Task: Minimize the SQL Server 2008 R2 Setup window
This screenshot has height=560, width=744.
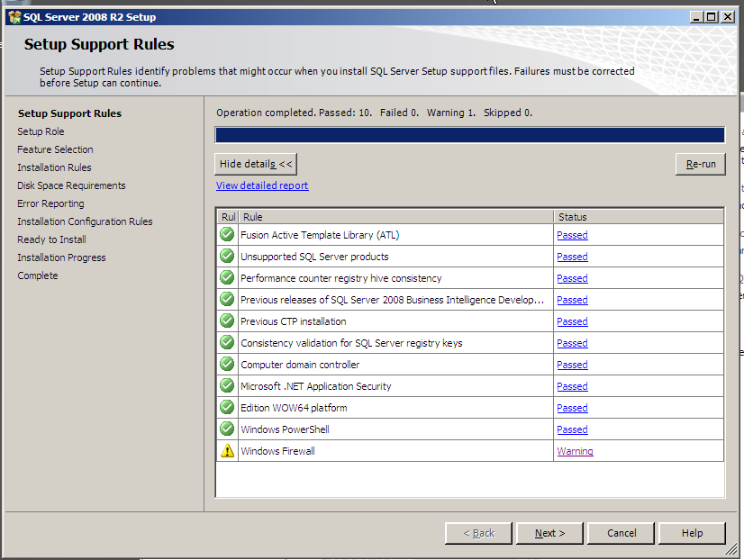Action: click(696, 17)
